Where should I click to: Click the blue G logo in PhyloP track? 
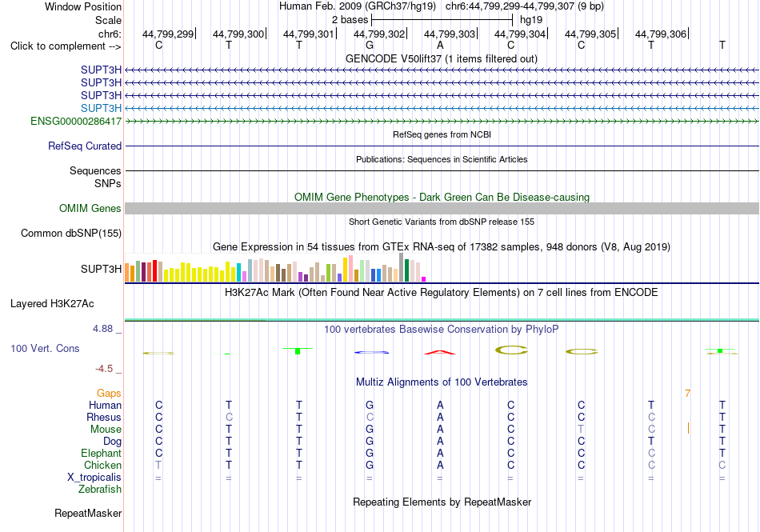coord(372,352)
